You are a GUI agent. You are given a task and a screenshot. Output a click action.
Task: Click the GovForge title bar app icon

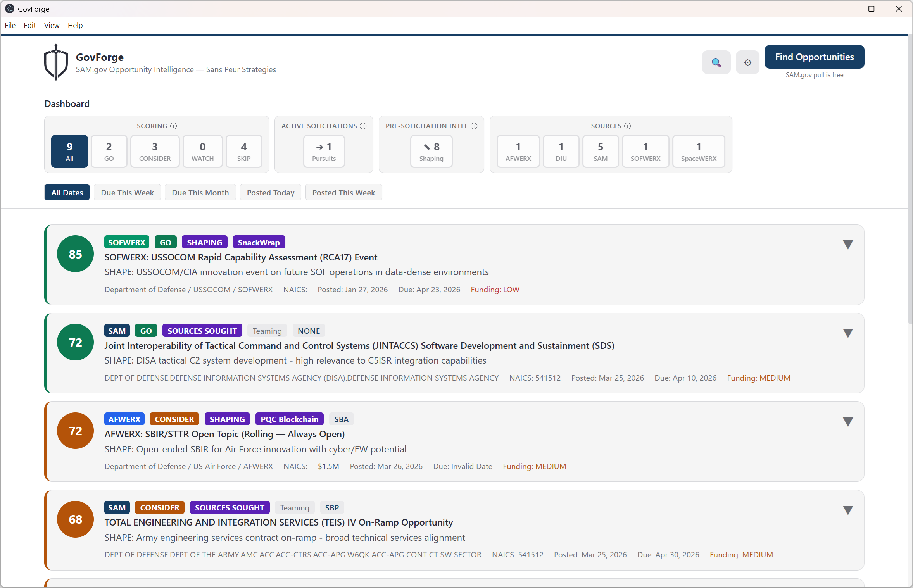pyautogui.click(x=10, y=9)
